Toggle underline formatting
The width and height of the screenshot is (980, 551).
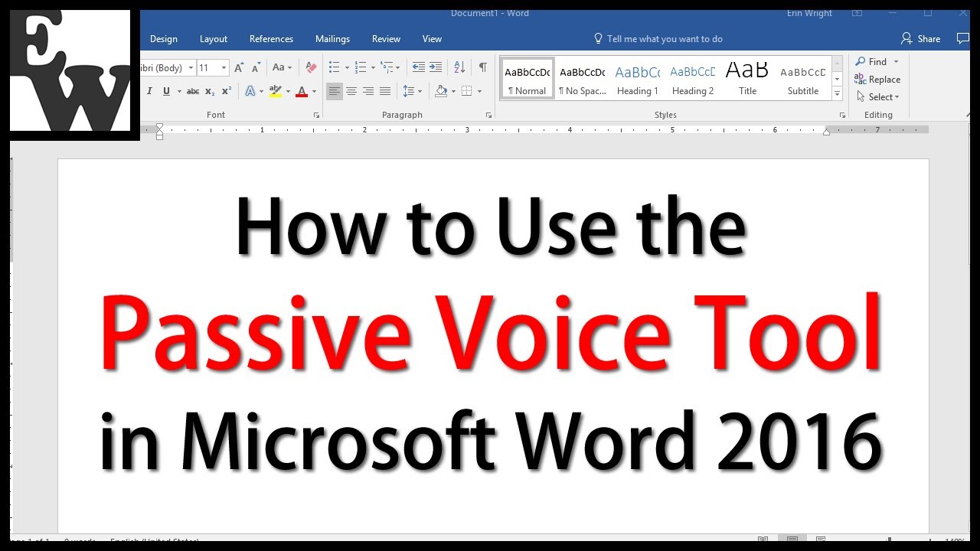click(x=166, y=91)
